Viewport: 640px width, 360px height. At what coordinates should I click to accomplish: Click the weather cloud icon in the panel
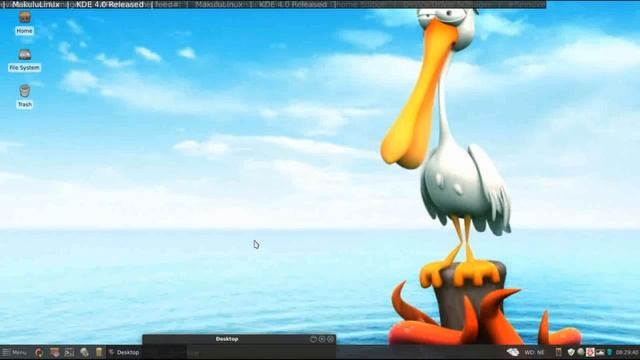coord(513,352)
